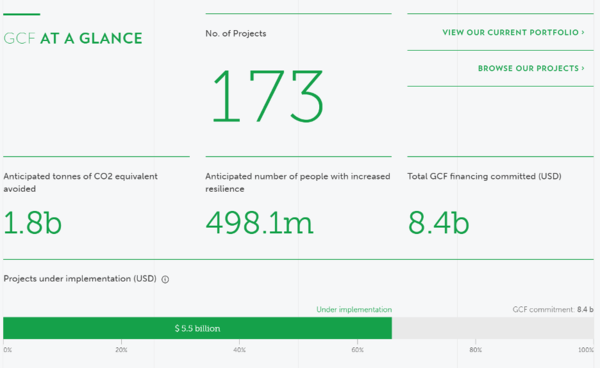Click the large number 173
This screenshot has width=600, height=368.
tap(268, 96)
